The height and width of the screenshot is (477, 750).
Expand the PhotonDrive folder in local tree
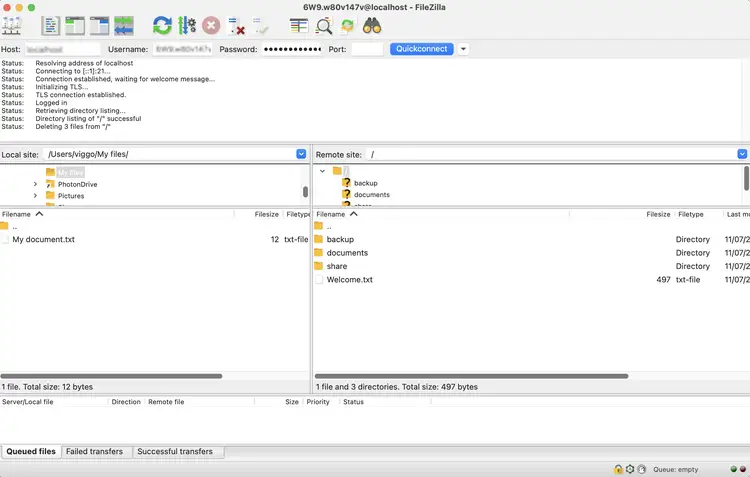tap(35, 184)
